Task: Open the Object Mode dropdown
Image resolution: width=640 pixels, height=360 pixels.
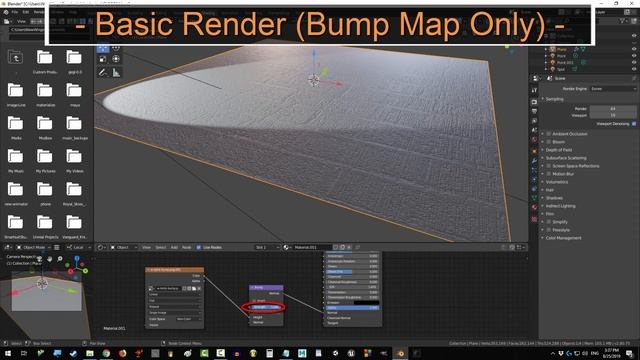Action: [x=34, y=247]
